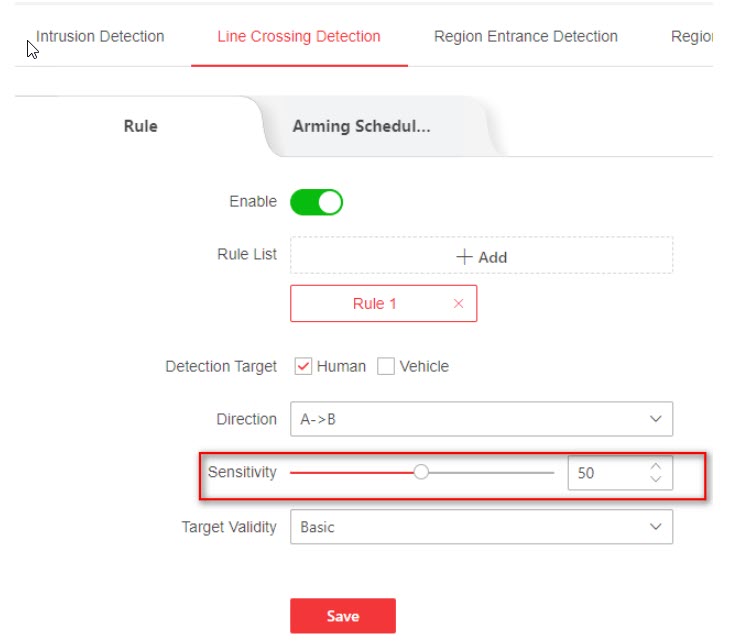Image resolution: width=729 pixels, height=643 pixels.
Task: Increase Sensitivity with the up arrow
Action: (656, 466)
